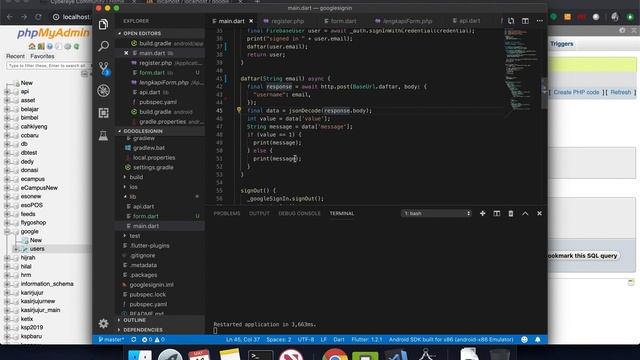Click the browser back arrow

click(x=10, y=17)
